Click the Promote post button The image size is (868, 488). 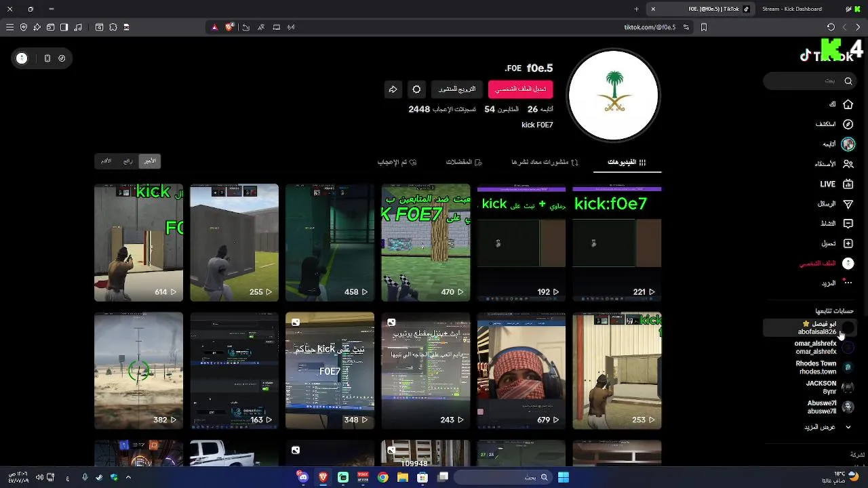pyautogui.click(x=456, y=89)
